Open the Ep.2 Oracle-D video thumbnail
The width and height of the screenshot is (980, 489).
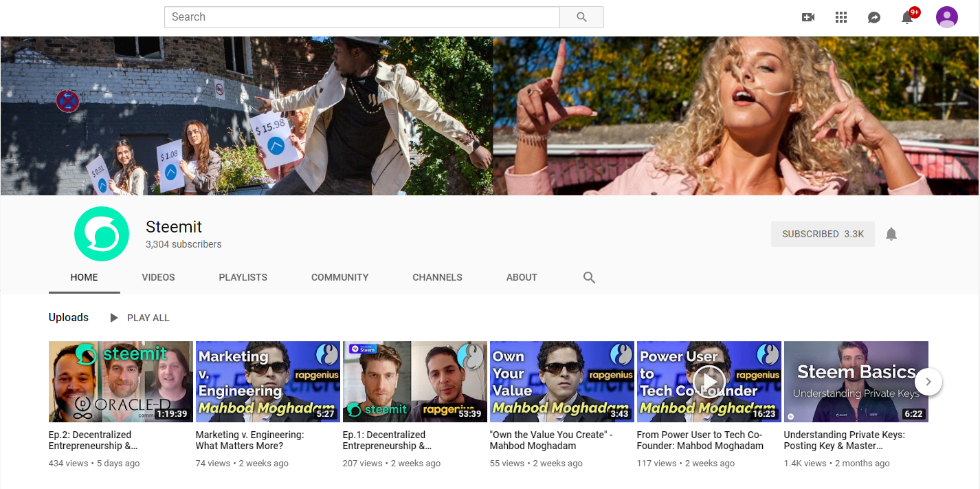click(x=121, y=382)
